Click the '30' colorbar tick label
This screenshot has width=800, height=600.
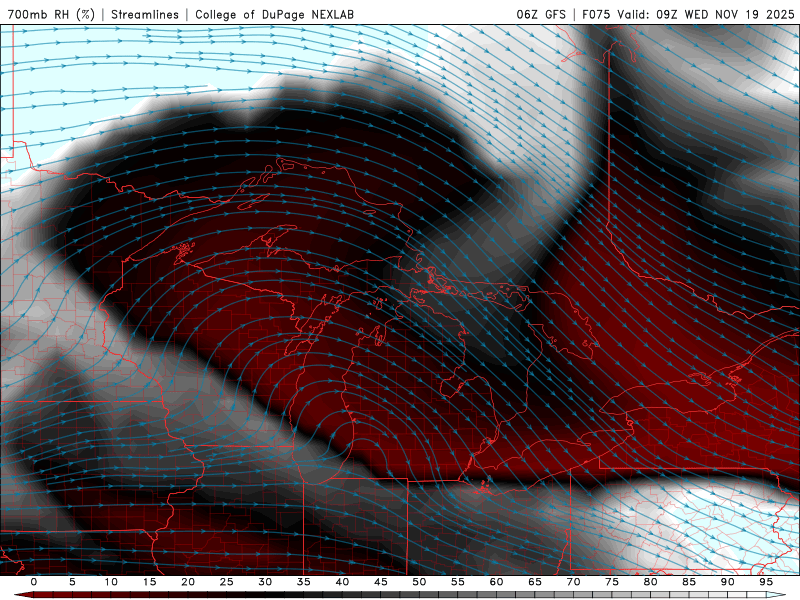point(265,582)
